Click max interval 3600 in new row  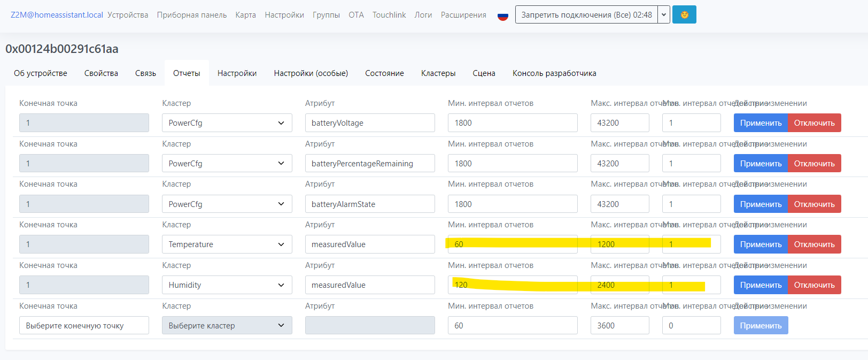[620, 326]
